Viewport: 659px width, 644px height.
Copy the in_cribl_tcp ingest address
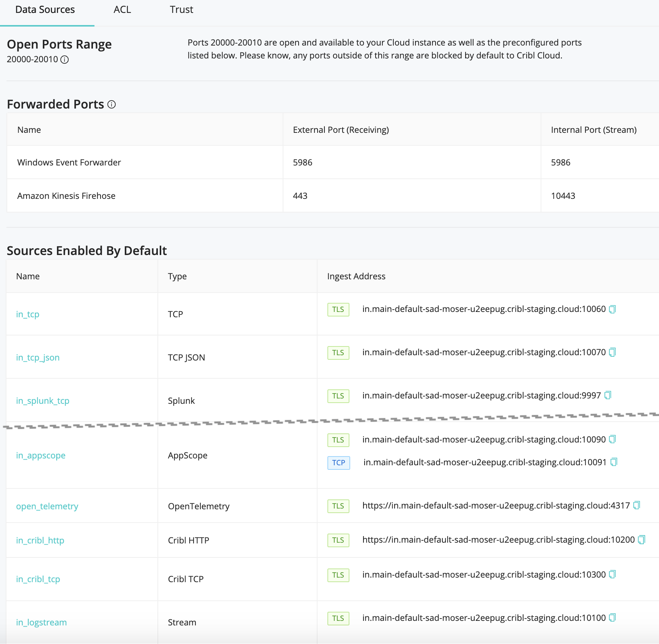[x=612, y=574]
